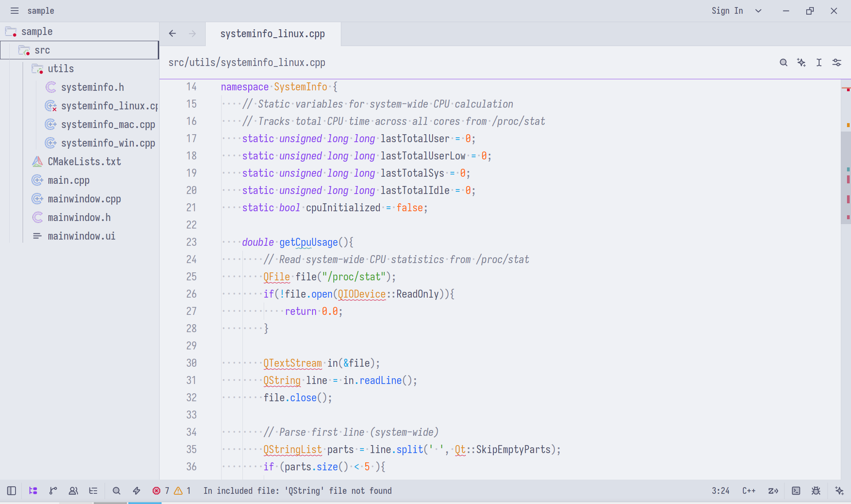Click the editor vertical scrollbar thumb
Viewport: 851px width, 504px height.
(x=846, y=177)
